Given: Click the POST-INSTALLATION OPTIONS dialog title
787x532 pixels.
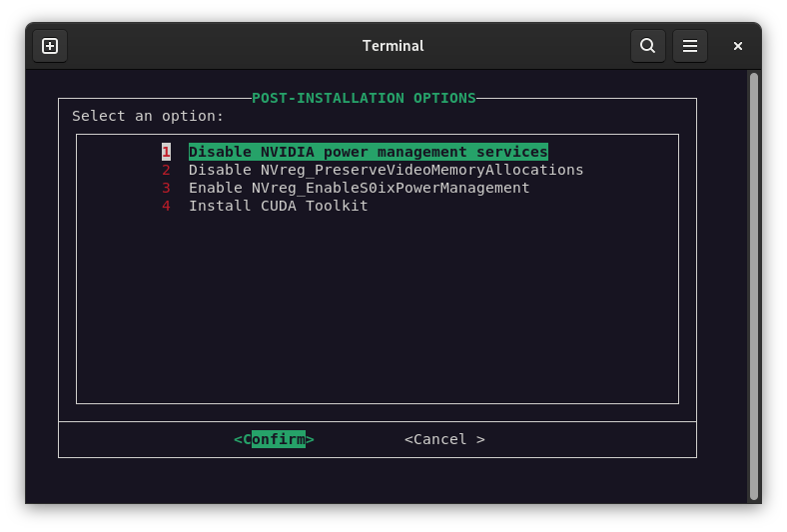Looking at the screenshot, I should 364,98.
